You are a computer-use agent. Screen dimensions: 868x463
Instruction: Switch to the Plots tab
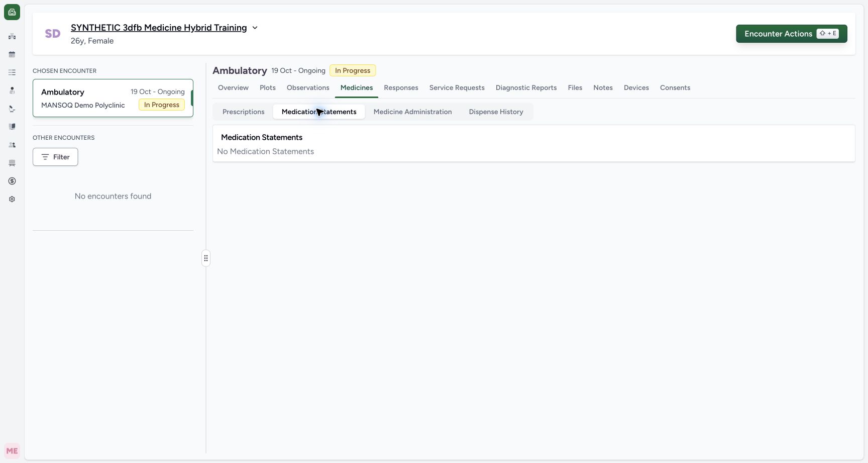click(268, 87)
